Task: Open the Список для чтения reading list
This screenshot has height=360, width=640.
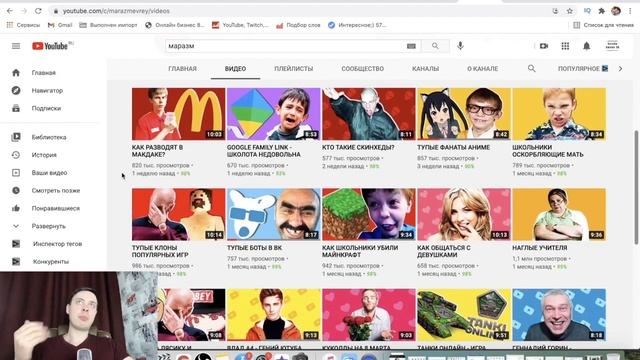Action: point(603,25)
